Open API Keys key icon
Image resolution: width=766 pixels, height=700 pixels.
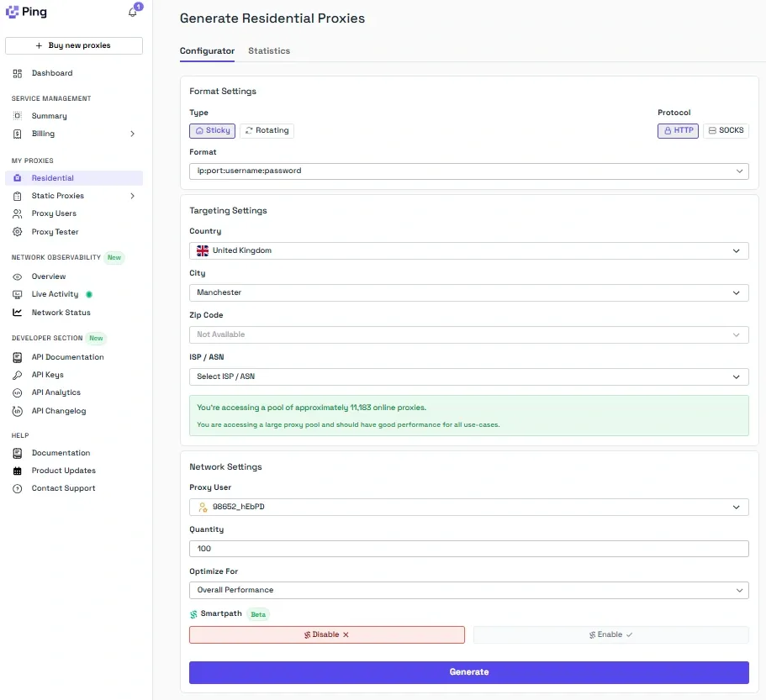(18, 375)
